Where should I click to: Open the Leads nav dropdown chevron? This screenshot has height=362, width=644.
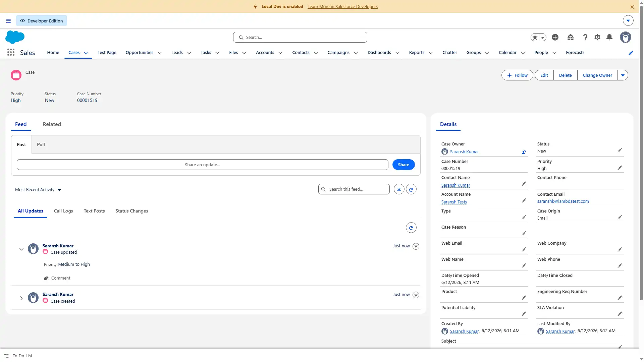click(x=189, y=53)
